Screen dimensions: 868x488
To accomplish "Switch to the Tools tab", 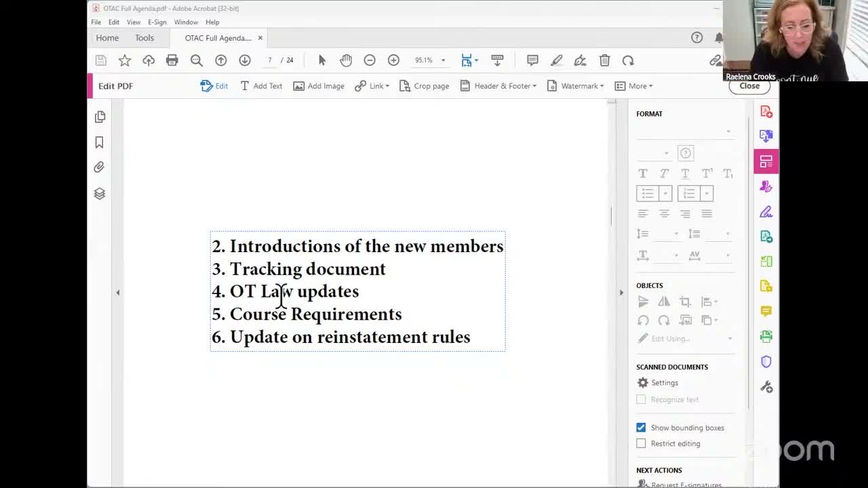I will [x=144, y=38].
